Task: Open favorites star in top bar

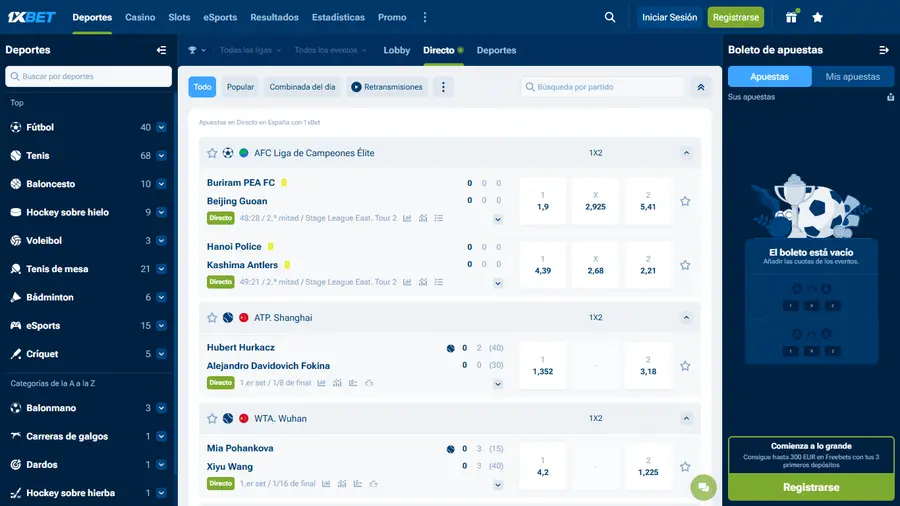Action: [x=817, y=17]
